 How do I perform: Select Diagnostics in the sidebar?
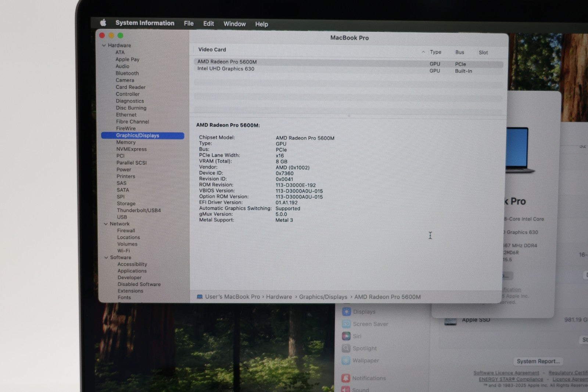coord(130,101)
